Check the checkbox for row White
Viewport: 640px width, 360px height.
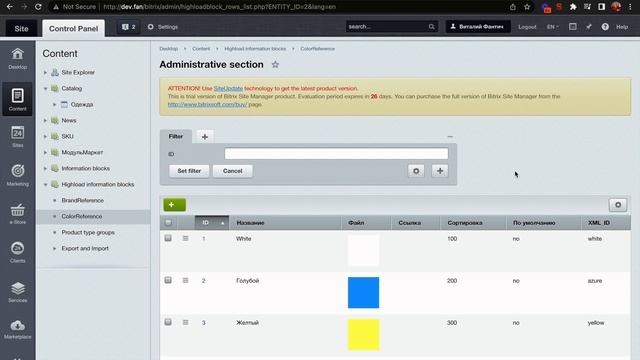(168, 238)
